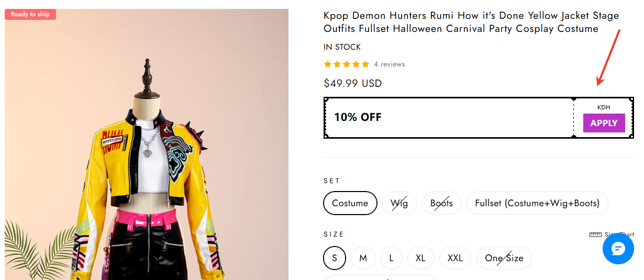The height and width of the screenshot is (280, 644).
Task: Select size S
Action: [335, 258]
